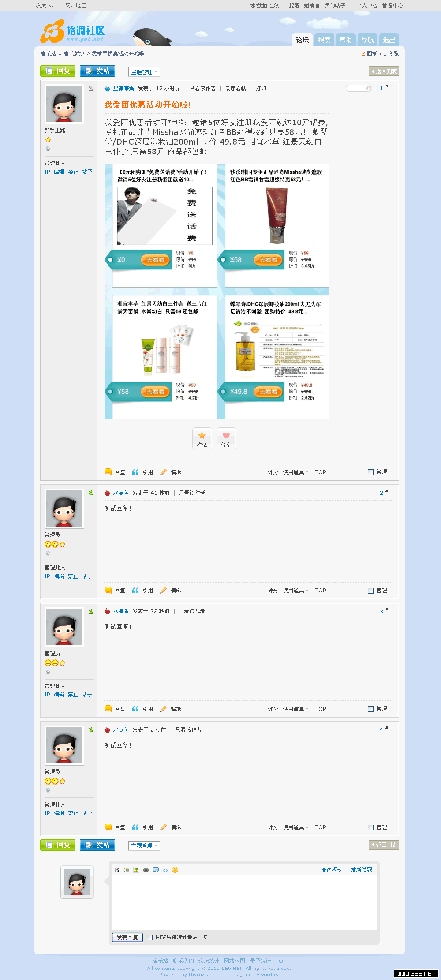Click reply speech-bubble icon under post 1
441x980 pixels.
coord(108,472)
